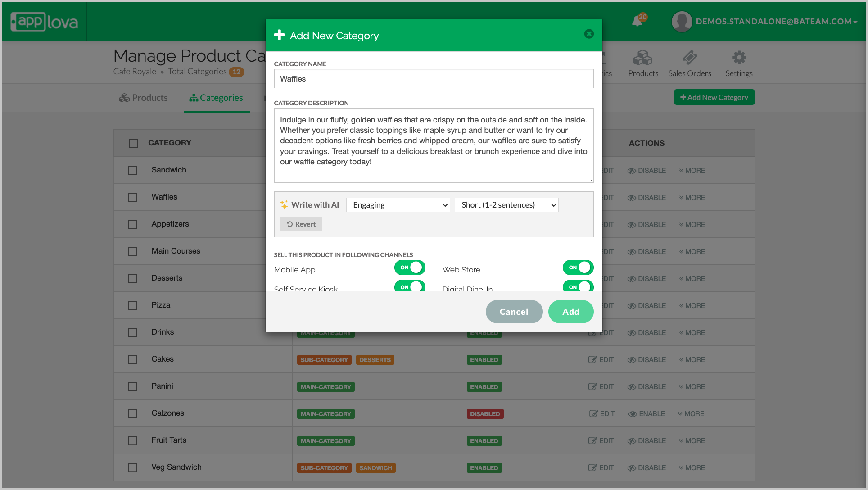Open the Products boxes icon in header
This screenshot has width=868, height=490.
tap(642, 58)
